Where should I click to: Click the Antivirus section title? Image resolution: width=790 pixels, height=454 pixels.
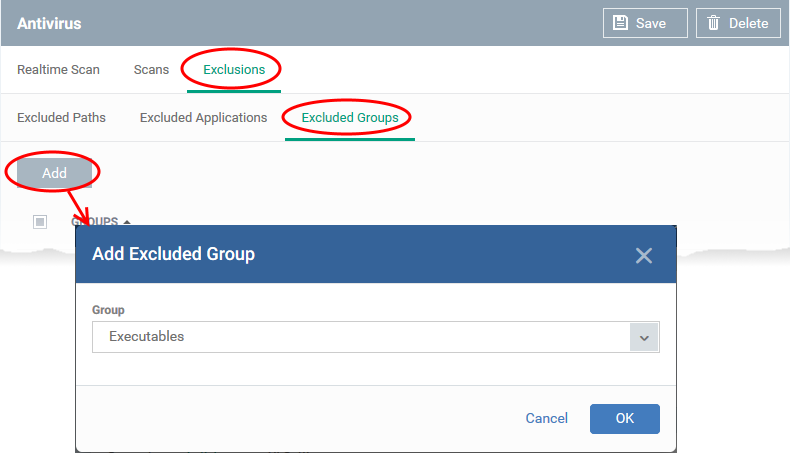(x=49, y=23)
